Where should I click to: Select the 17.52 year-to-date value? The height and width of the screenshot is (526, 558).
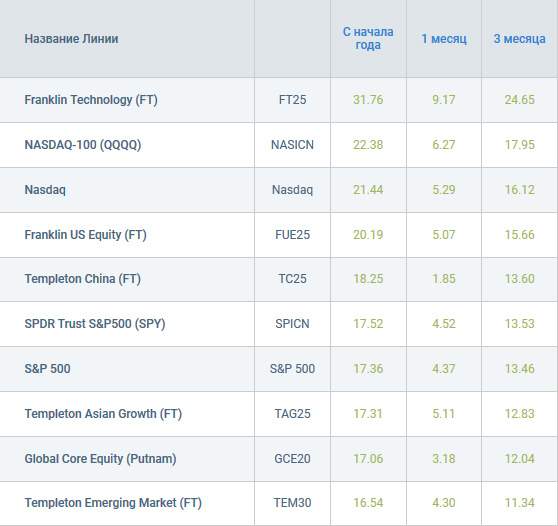(x=368, y=324)
